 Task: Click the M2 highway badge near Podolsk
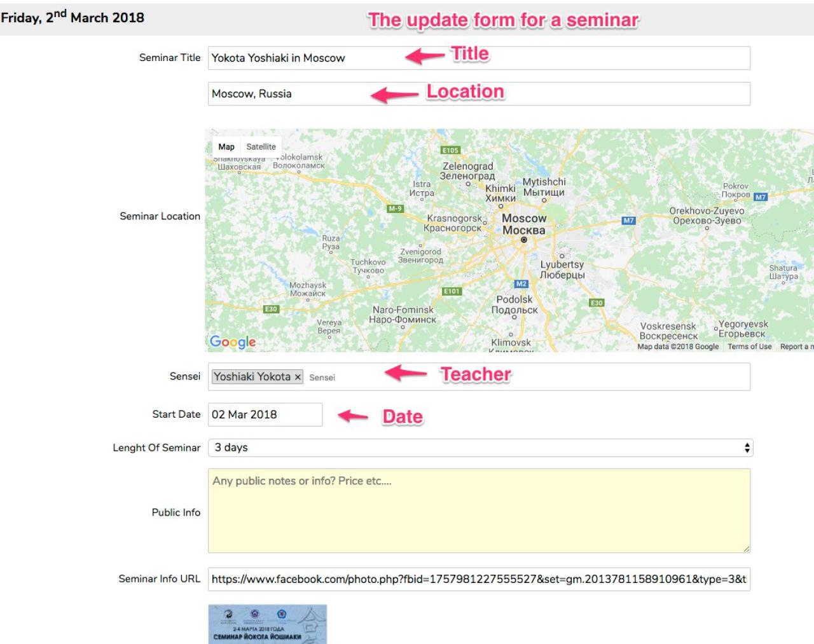[521, 284]
